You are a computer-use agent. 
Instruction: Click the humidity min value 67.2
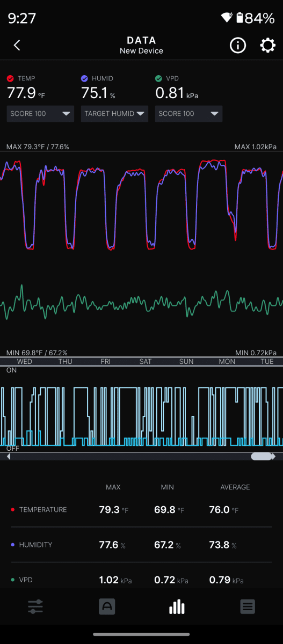coord(163,545)
